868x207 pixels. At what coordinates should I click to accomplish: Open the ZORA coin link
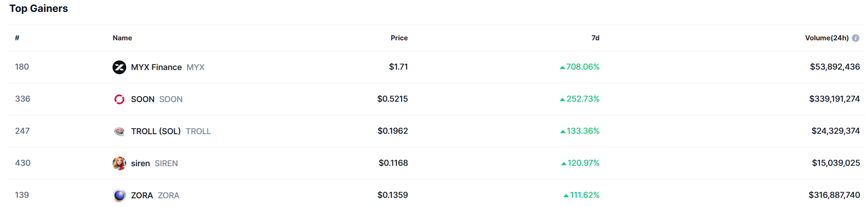[x=142, y=196]
